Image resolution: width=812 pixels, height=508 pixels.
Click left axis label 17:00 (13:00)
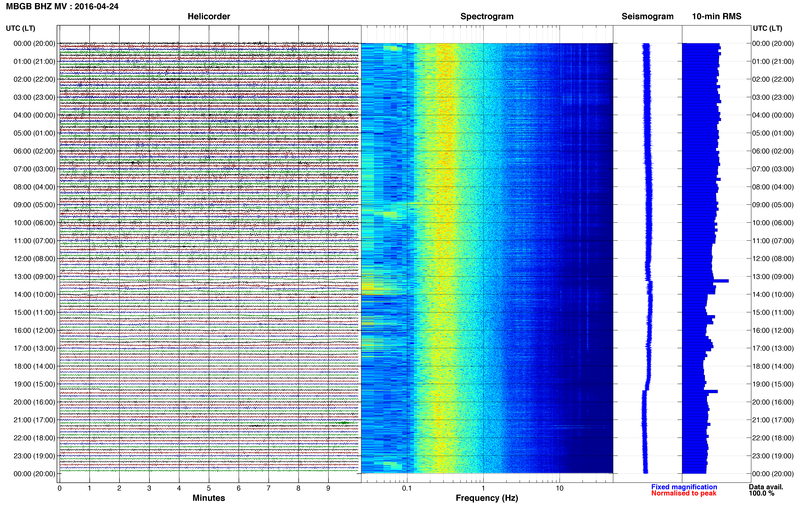pos(34,348)
